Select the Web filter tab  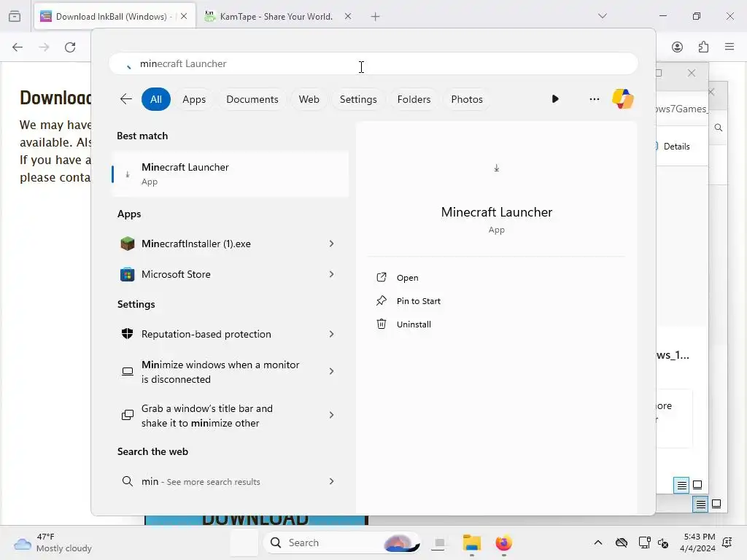coord(309,99)
